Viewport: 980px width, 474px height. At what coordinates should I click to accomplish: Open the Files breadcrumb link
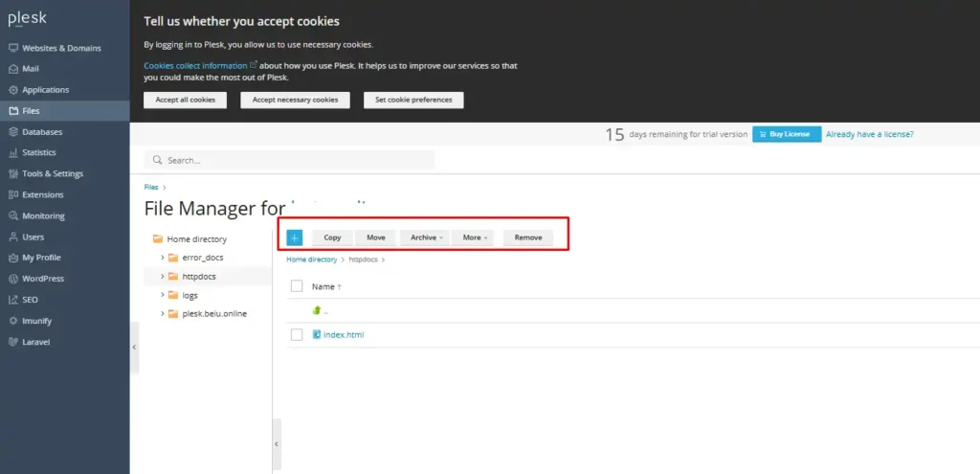pos(151,187)
